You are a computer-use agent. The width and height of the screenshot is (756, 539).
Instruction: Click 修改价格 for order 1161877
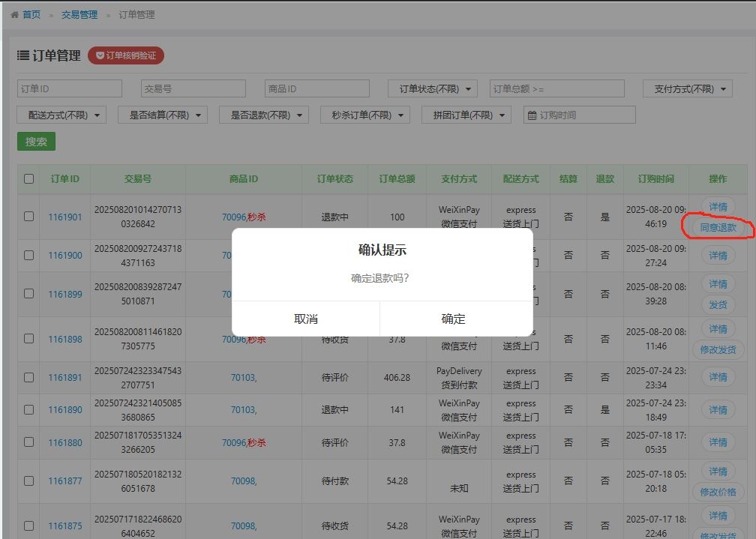click(x=718, y=492)
